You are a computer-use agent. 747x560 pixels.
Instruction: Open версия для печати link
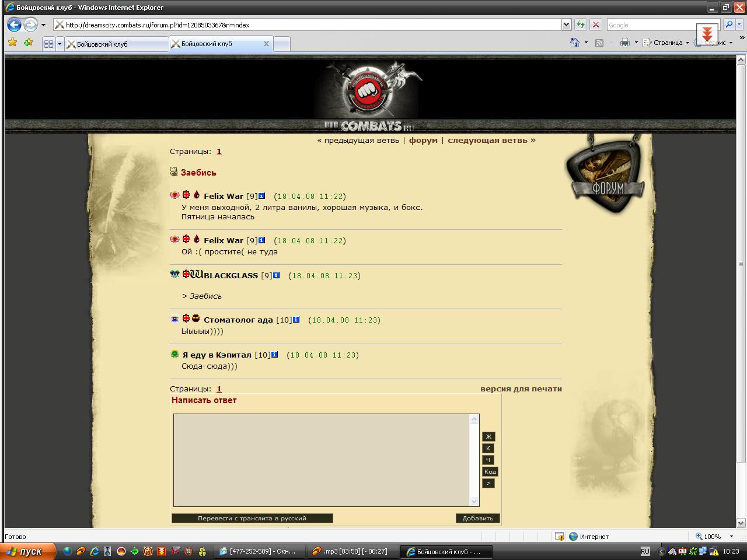point(521,388)
